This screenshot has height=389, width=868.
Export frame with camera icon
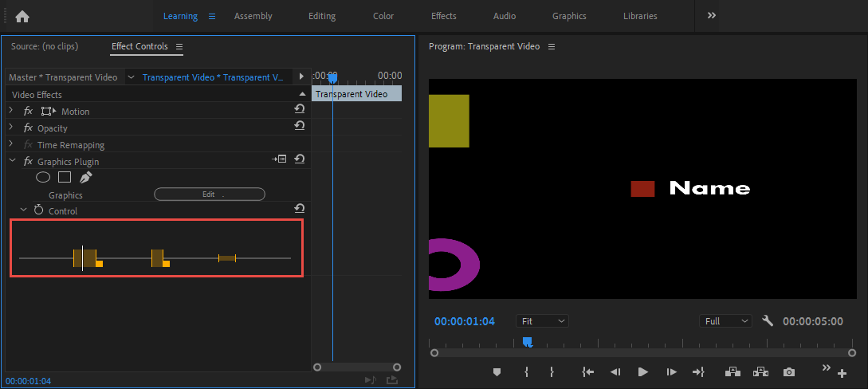point(789,372)
